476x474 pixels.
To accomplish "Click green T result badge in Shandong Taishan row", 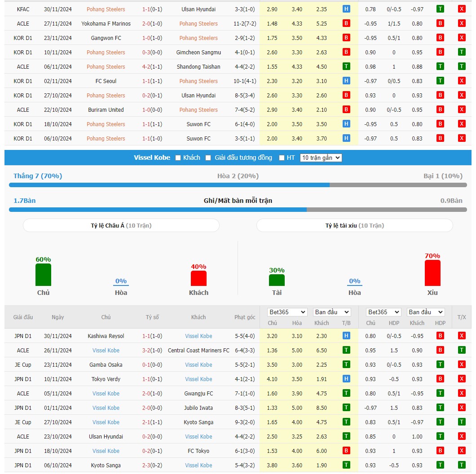I will click(x=346, y=66).
